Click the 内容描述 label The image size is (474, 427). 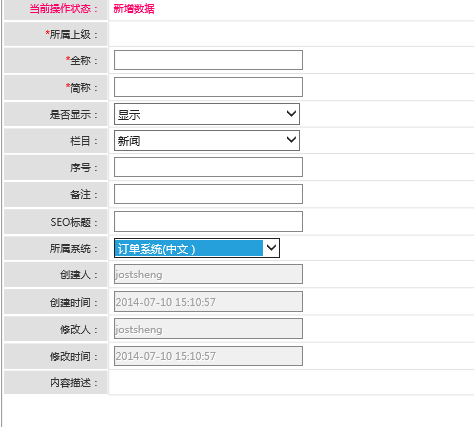[x=74, y=383]
